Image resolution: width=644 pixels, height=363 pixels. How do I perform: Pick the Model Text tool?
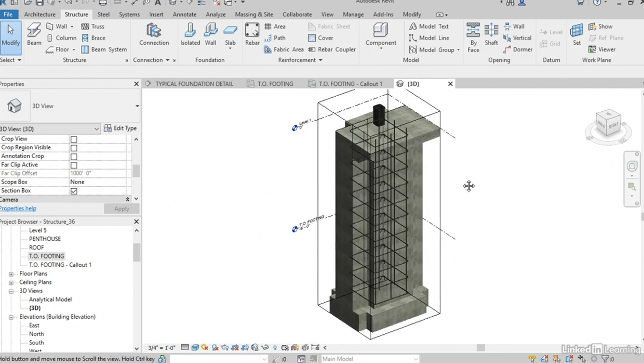pos(428,26)
